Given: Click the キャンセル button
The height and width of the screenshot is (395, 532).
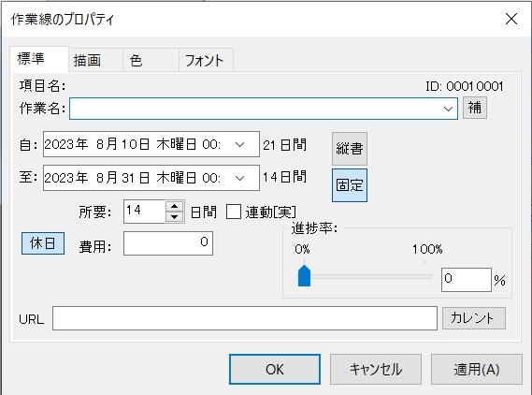Looking at the screenshot, I should click(376, 369).
